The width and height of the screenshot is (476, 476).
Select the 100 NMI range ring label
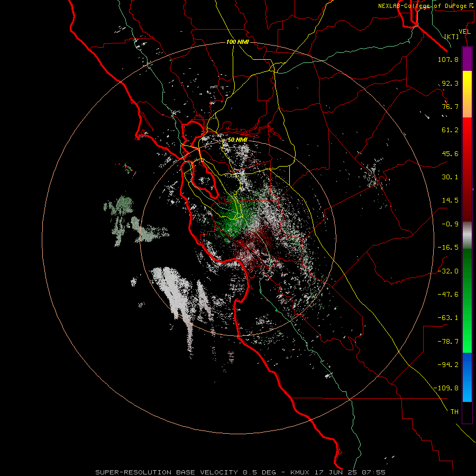pyautogui.click(x=237, y=42)
